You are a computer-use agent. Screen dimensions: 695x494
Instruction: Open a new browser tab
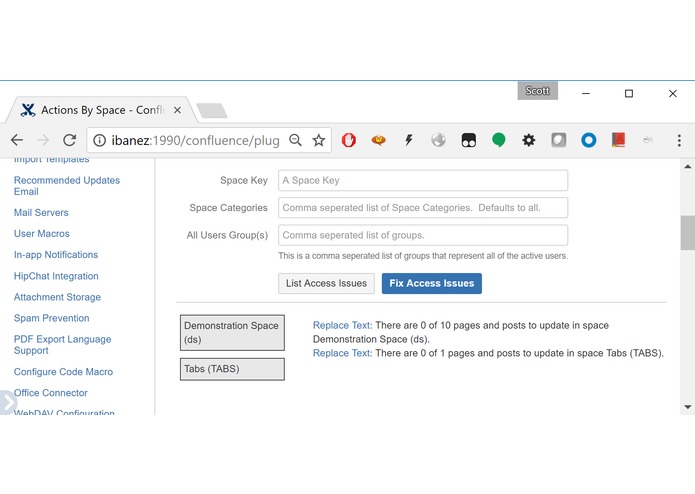tap(211, 111)
